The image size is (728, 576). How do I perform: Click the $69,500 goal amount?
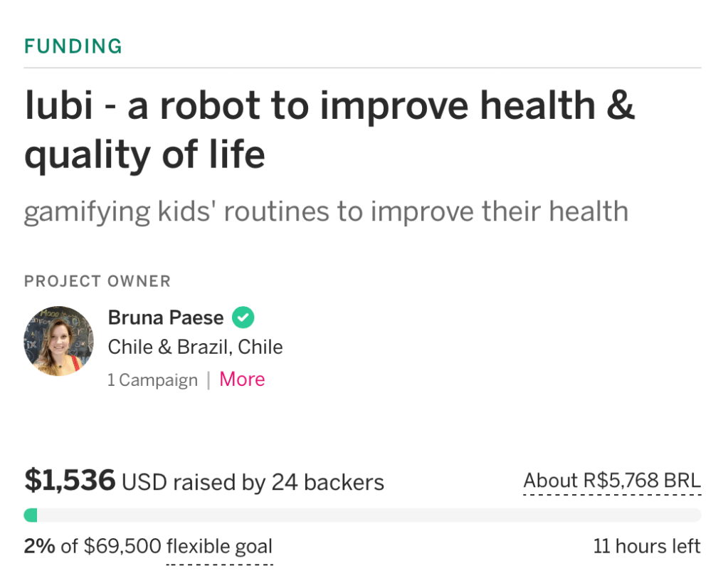122,547
